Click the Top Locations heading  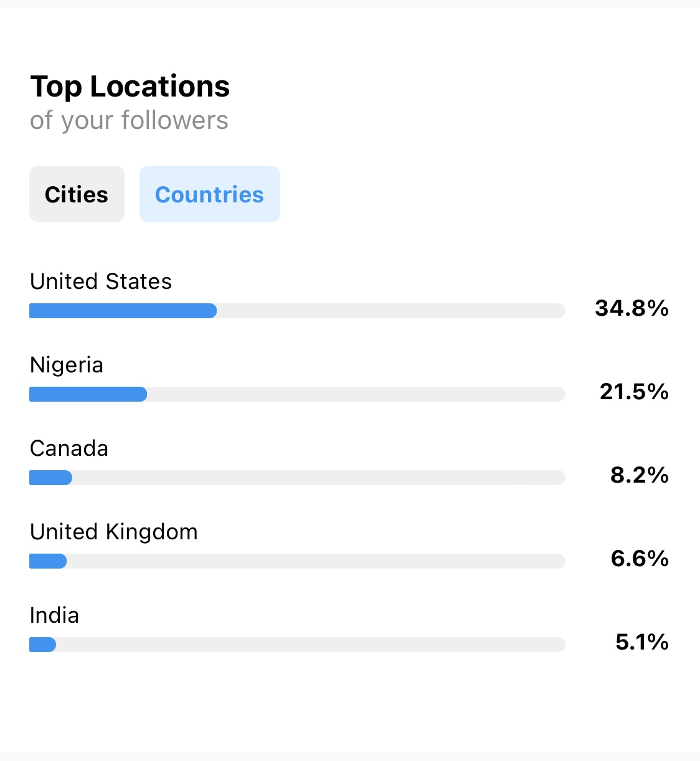pyautogui.click(x=130, y=87)
